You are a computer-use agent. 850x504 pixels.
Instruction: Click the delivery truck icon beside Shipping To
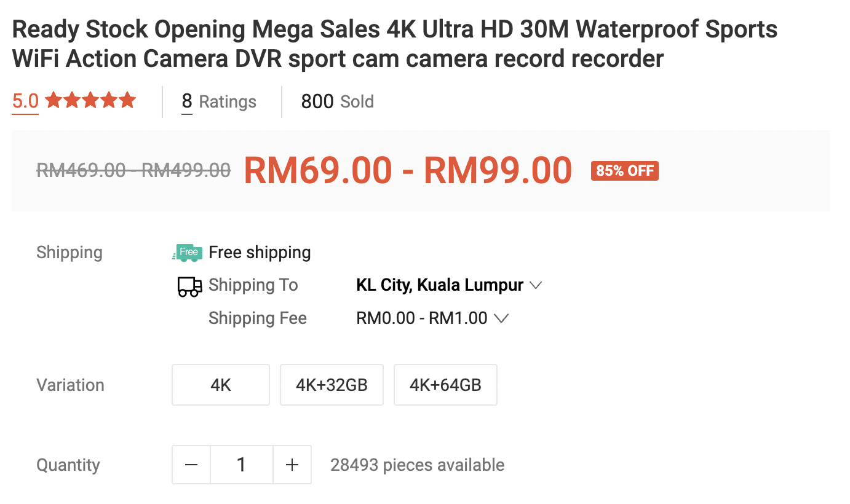click(189, 286)
